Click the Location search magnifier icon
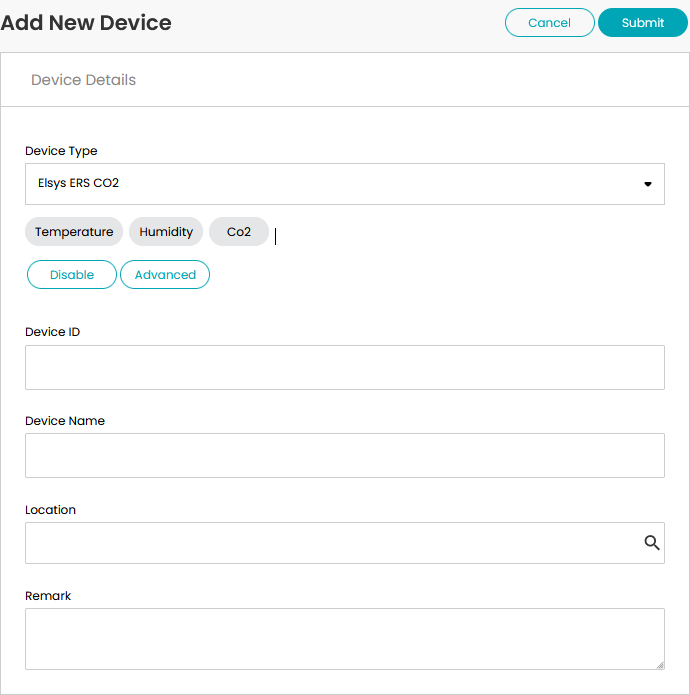The image size is (690, 695). point(651,543)
